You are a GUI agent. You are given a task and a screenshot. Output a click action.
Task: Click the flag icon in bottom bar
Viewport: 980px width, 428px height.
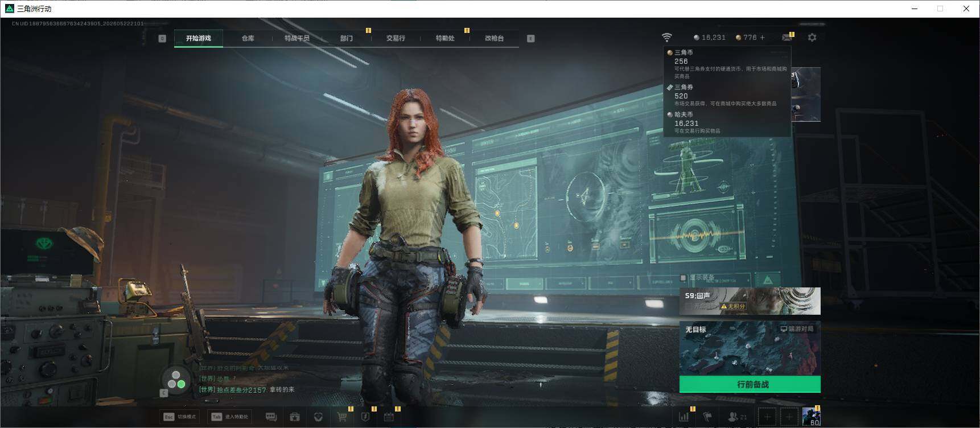(707, 417)
